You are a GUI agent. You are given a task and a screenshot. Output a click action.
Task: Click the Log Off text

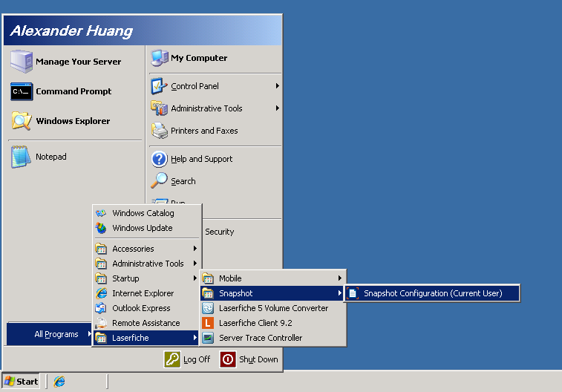coord(197,359)
